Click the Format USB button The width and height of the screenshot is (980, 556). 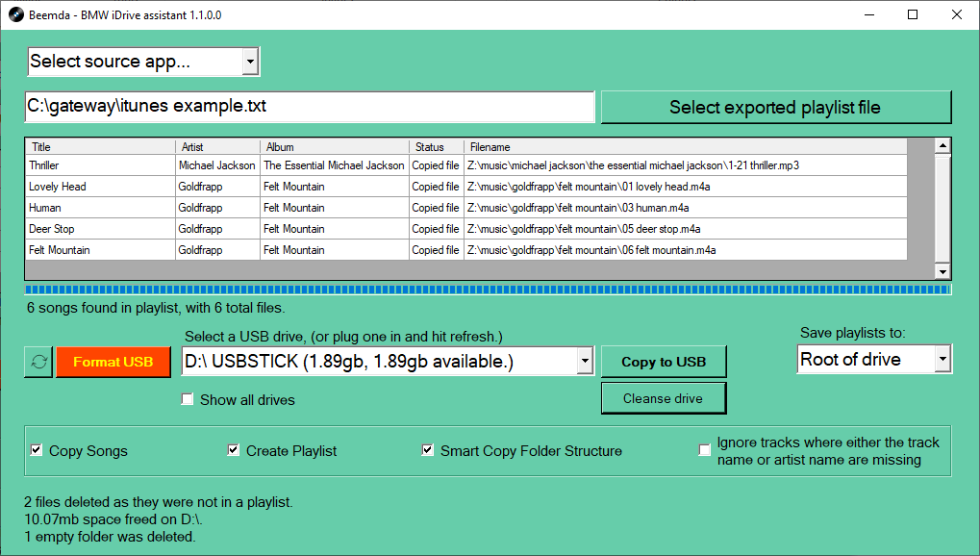tap(113, 362)
